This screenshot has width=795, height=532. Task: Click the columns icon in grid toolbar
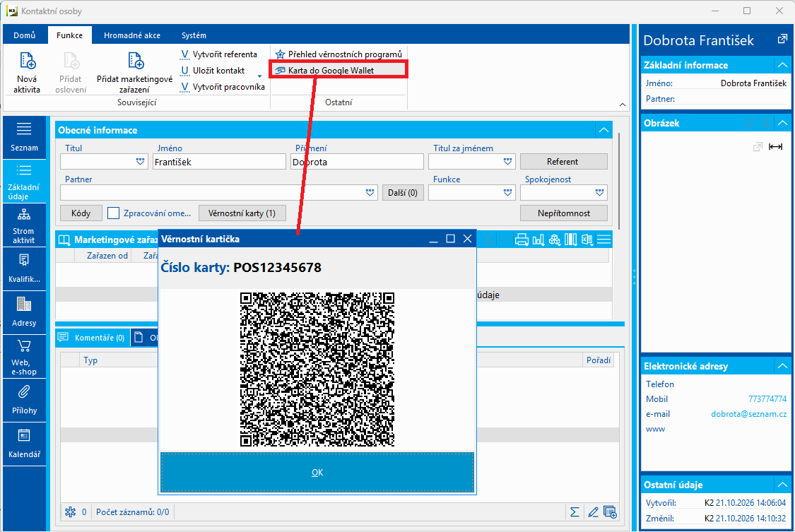[x=571, y=240]
